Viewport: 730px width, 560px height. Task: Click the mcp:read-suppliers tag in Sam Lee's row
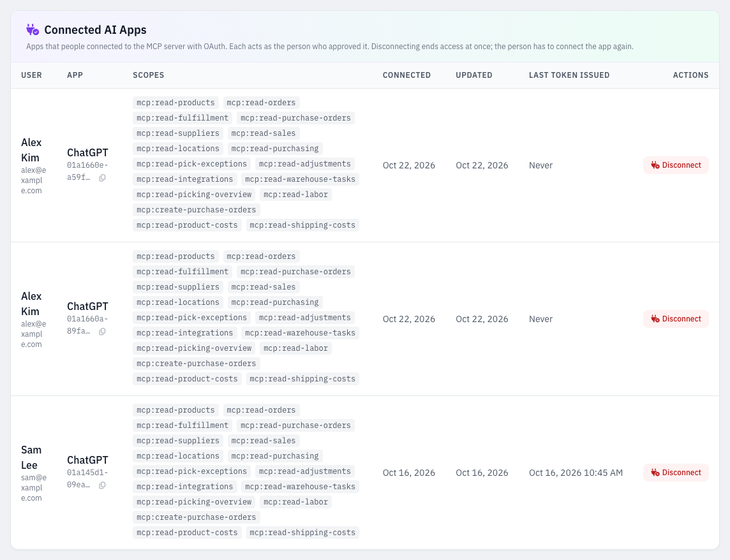coord(178,441)
